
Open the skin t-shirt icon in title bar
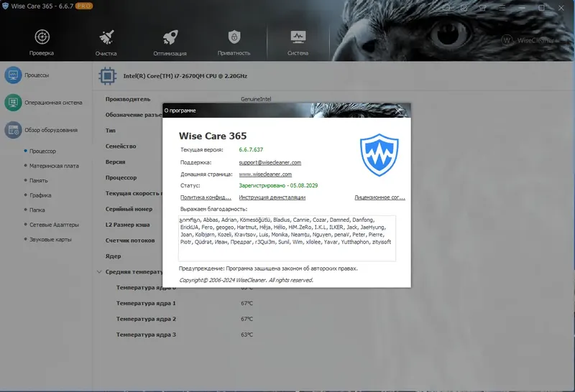tap(483, 8)
